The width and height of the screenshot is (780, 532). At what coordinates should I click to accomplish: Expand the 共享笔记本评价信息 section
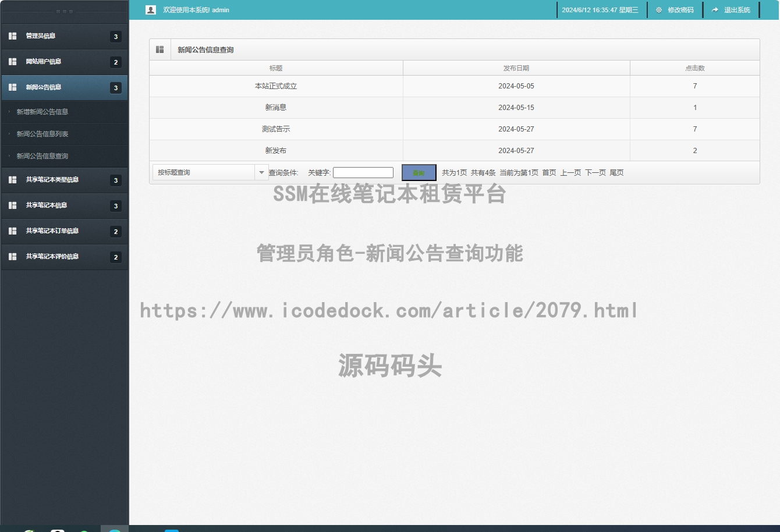(x=65, y=257)
